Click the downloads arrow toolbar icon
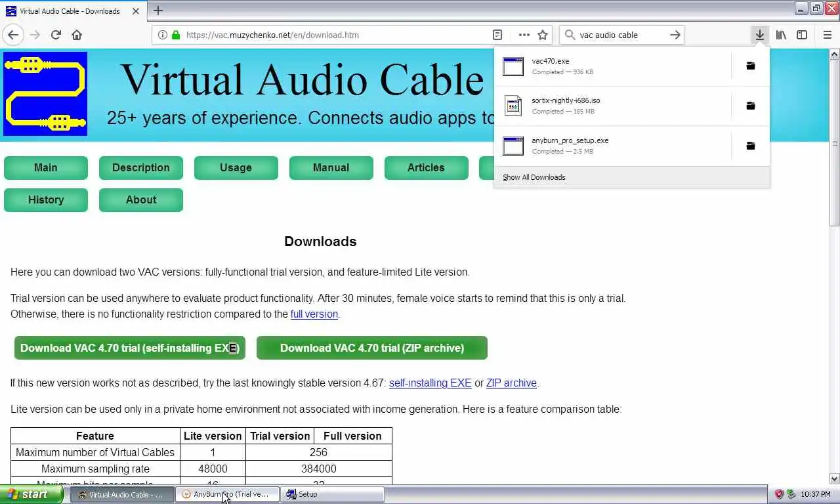 [759, 35]
